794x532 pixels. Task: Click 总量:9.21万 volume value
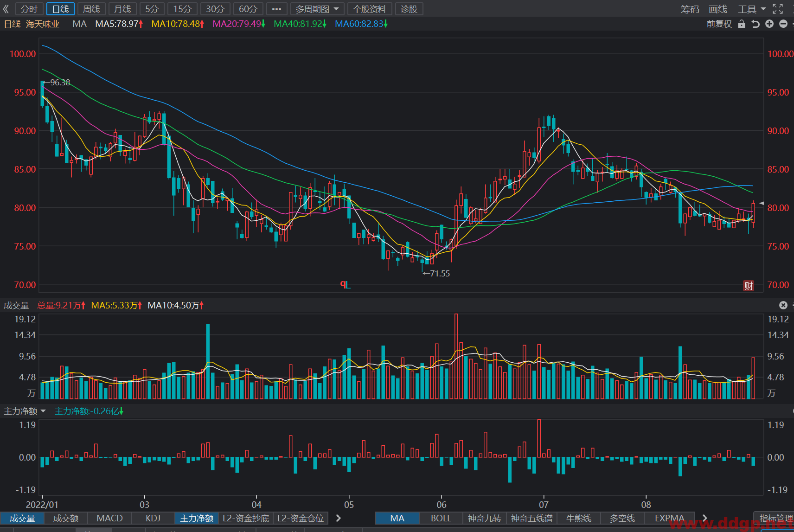coord(61,305)
